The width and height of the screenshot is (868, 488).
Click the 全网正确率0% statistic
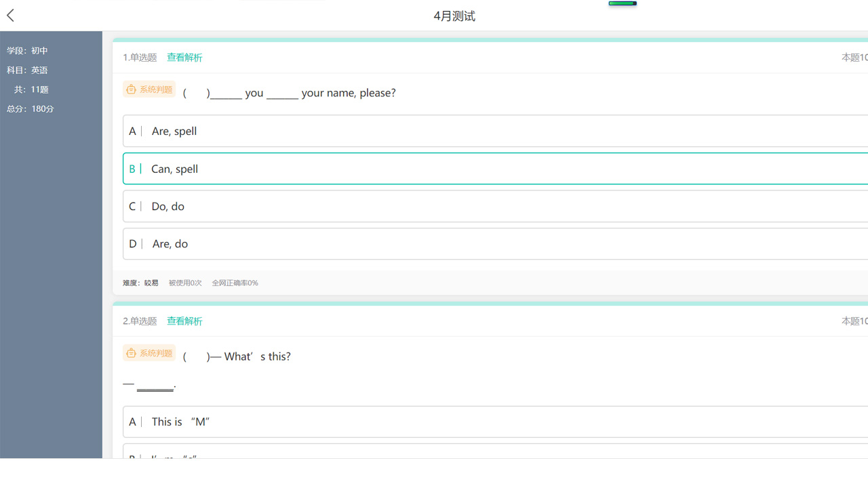pos(235,283)
